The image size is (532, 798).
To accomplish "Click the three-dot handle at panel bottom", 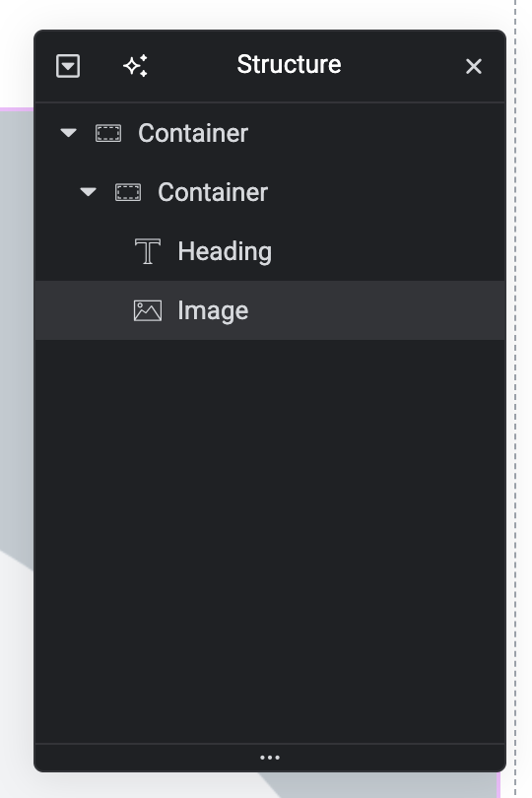I will click(x=270, y=758).
